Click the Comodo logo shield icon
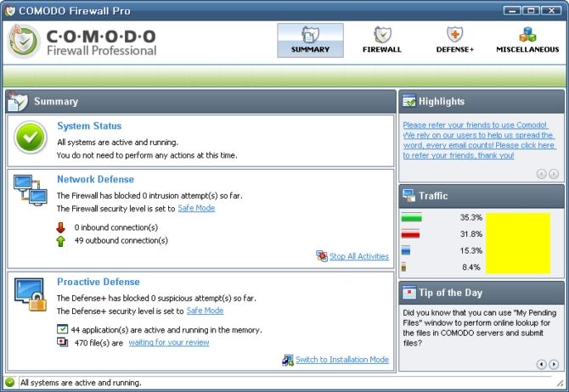The width and height of the screenshot is (569, 392). 24,42
